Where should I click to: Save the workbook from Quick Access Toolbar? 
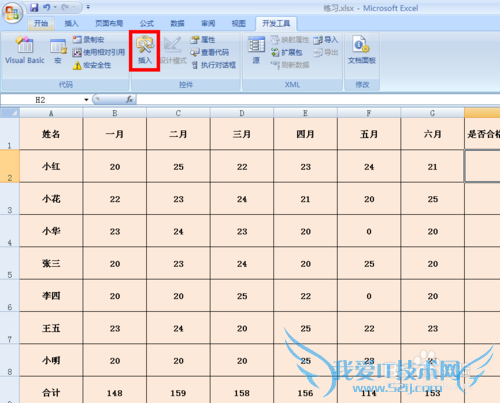pyautogui.click(x=34, y=7)
